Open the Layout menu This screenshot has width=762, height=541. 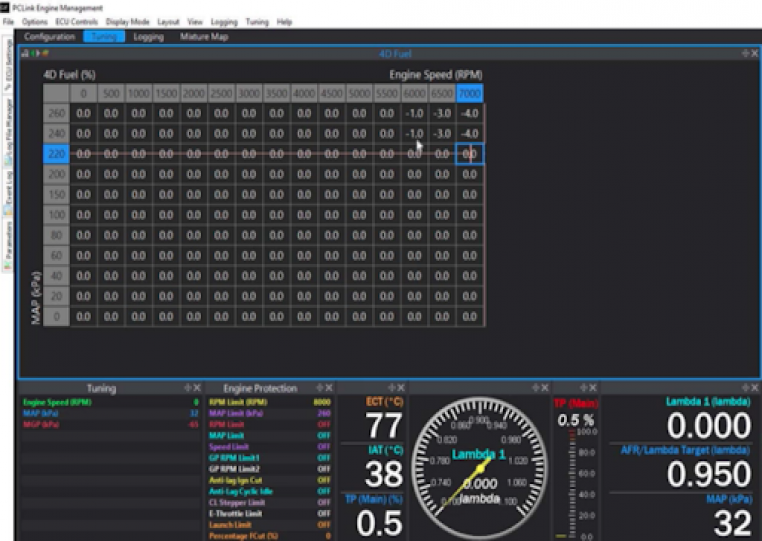tap(168, 22)
